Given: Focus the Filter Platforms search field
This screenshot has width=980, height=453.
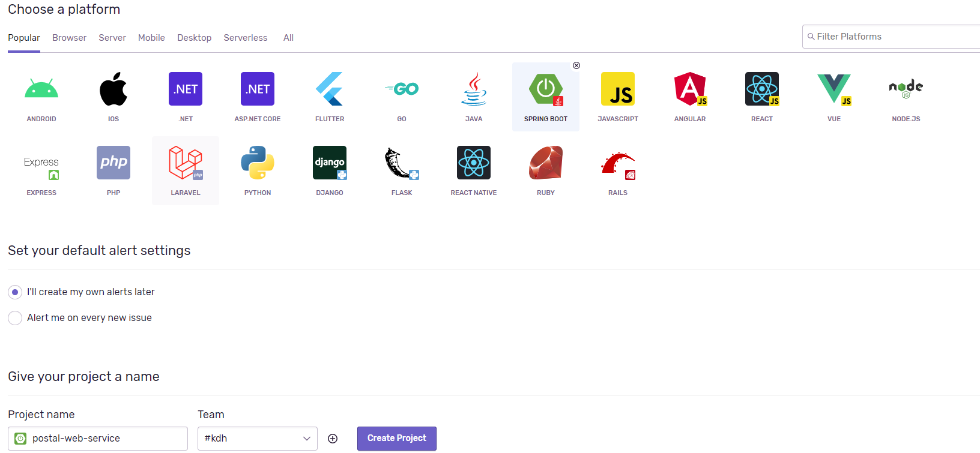Looking at the screenshot, I should (891, 37).
